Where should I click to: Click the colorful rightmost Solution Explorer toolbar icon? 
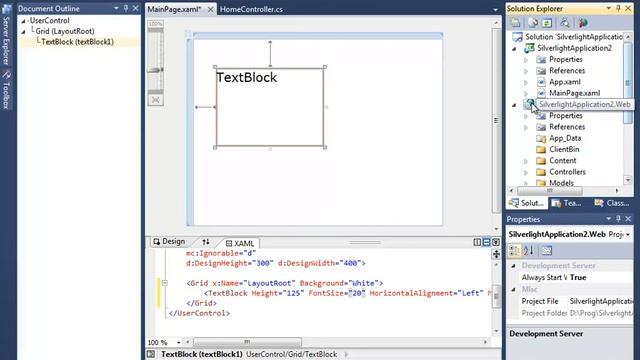583,23
